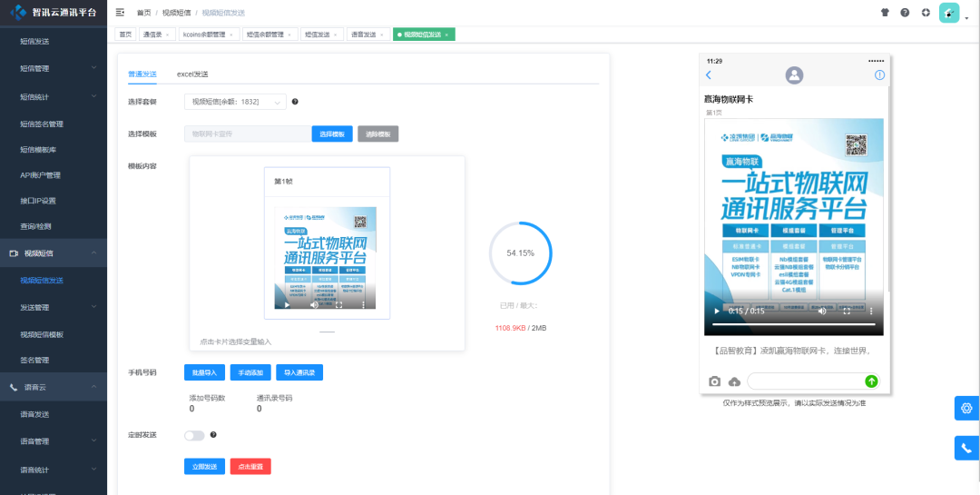Viewport: 980px width, 495px height.
Task: Open the excel发送 tab
Action: [x=192, y=74]
